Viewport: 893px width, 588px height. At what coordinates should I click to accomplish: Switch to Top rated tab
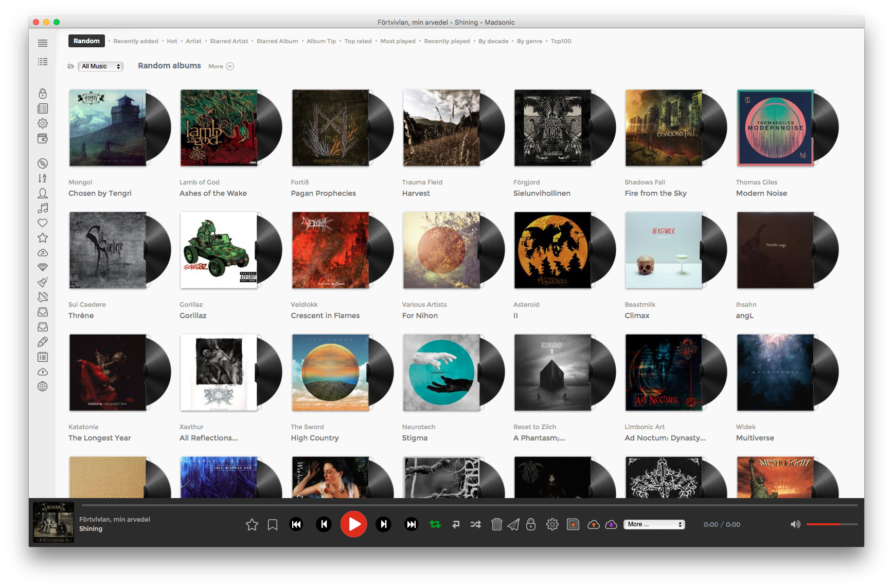tap(358, 41)
